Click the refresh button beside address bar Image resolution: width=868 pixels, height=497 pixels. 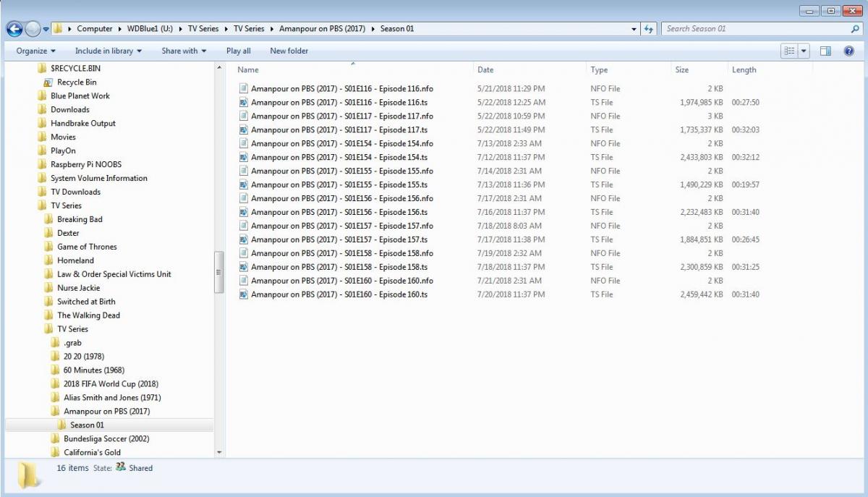point(648,29)
